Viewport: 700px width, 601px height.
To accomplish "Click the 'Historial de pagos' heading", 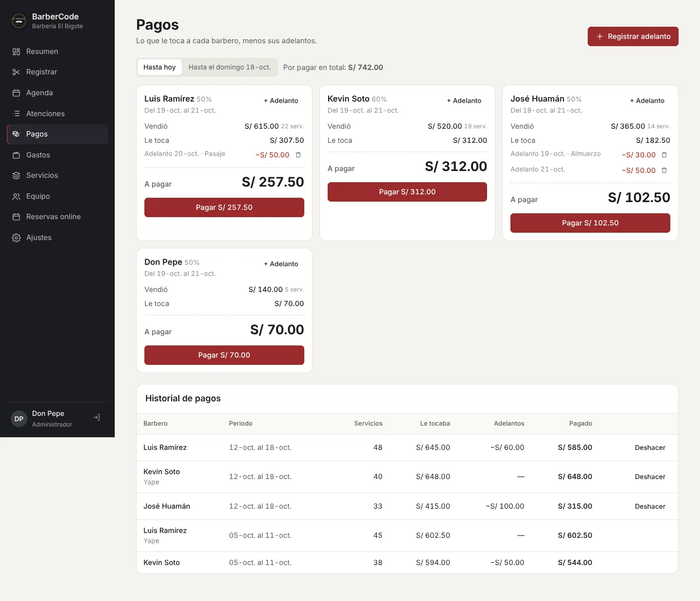I will click(183, 398).
